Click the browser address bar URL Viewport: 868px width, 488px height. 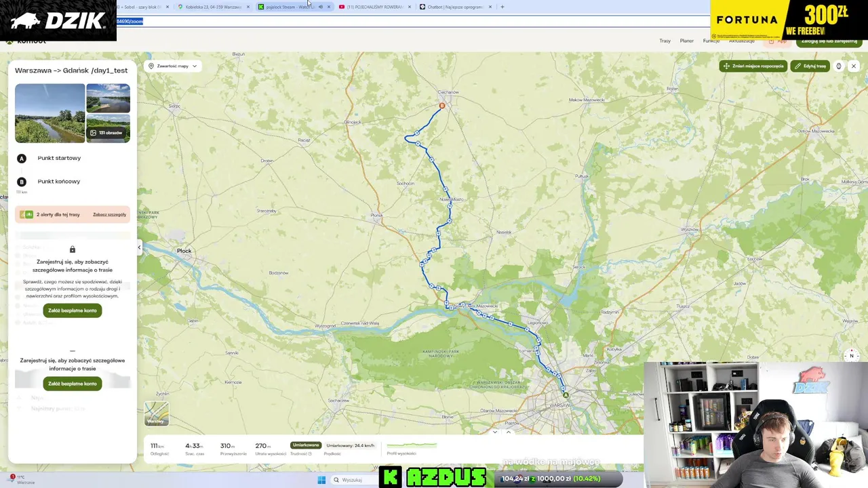click(x=129, y=21)
